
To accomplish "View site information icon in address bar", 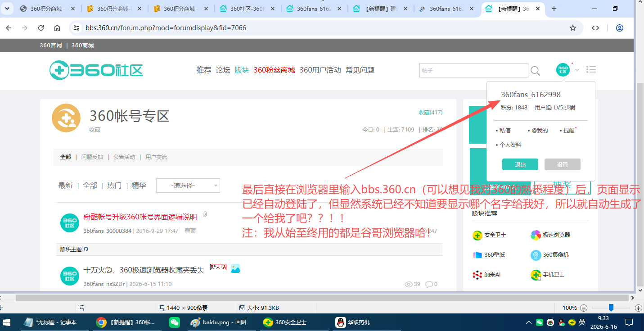I will (77, 28).
